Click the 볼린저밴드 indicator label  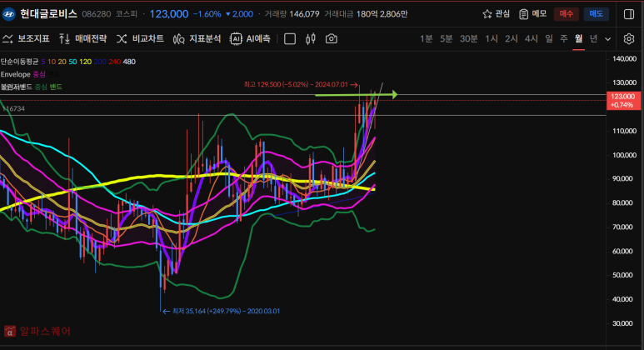(17, 87)
